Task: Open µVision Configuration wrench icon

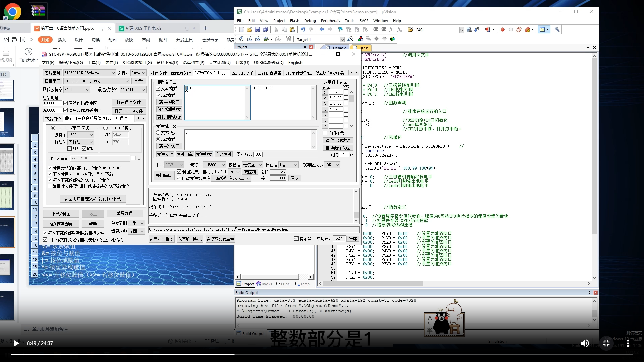Action: (557, 29)
